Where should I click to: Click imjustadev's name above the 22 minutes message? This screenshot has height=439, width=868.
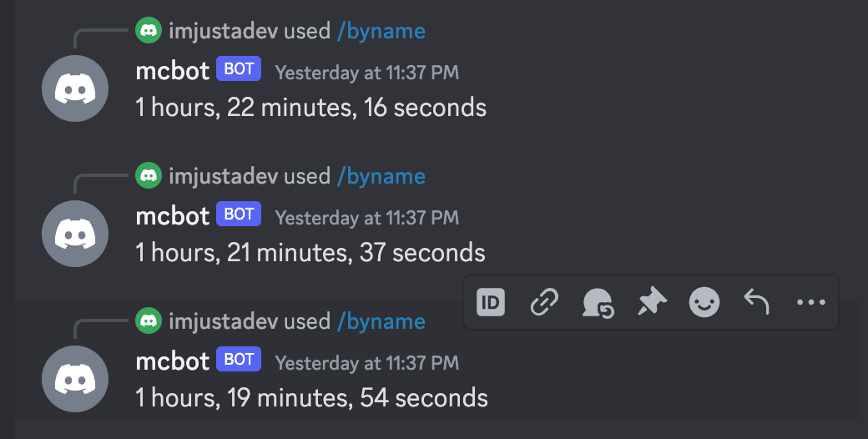pos(223,32)
